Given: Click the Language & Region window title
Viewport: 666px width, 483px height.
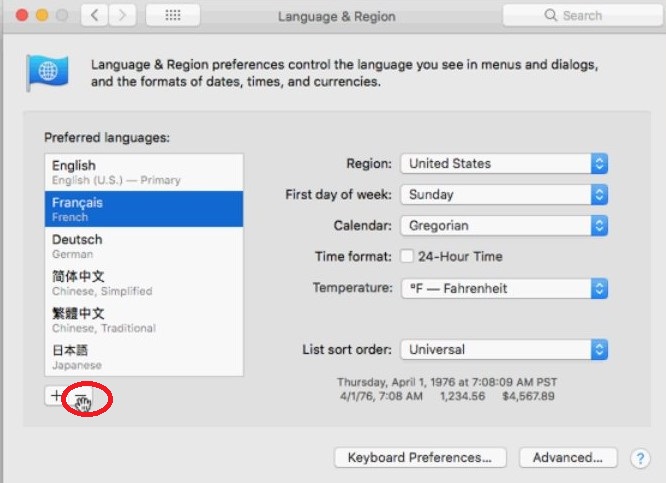Looking at the screenshot, I should click(x=336, y=16).
